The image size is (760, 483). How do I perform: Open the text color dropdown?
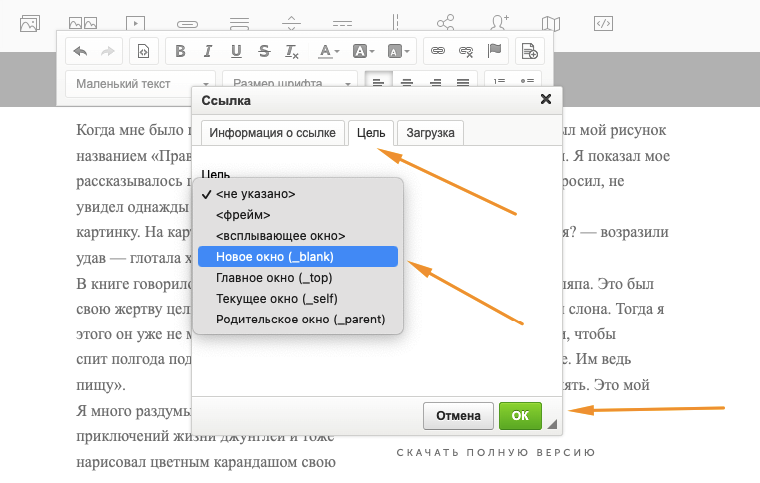coord(329,51)
